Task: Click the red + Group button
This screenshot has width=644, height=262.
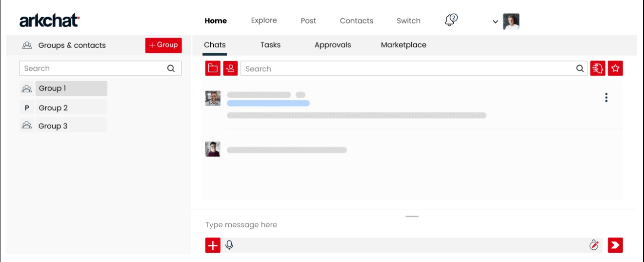Action: pyautogui.click(x=163, y=45)
